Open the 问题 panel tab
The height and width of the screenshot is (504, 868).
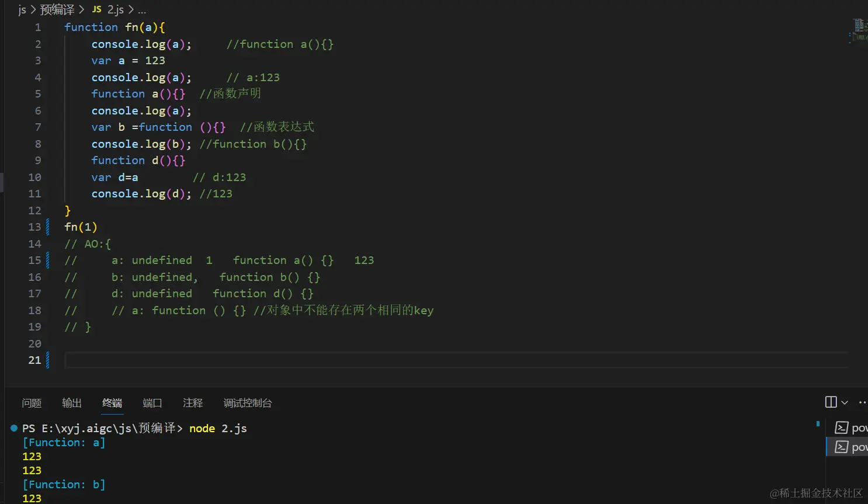coord(32,403)
